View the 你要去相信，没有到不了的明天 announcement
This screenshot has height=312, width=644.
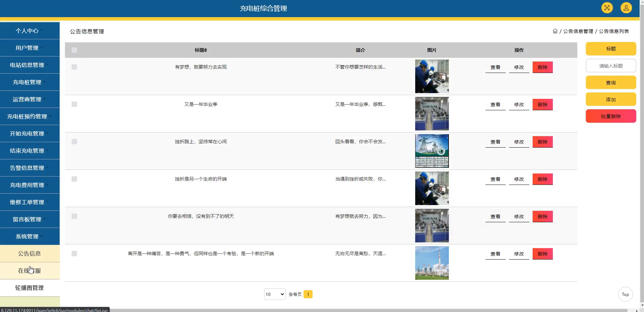point(495,217)
